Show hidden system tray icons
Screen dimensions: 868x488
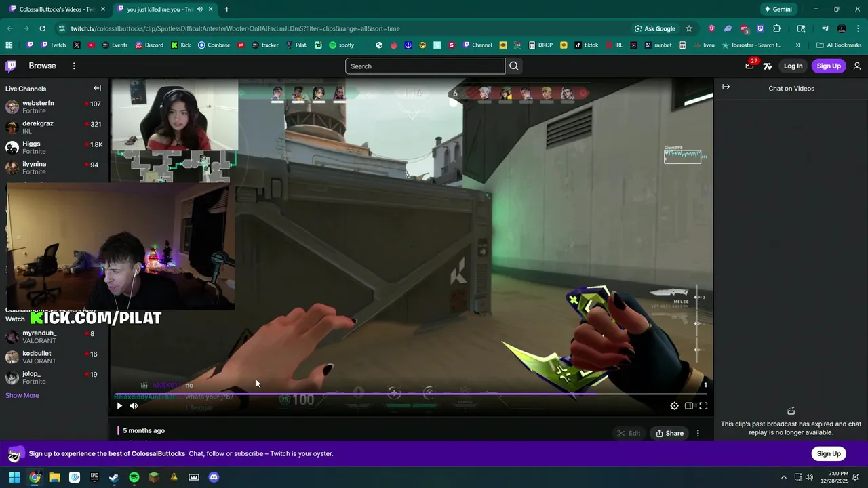[784, 477]
